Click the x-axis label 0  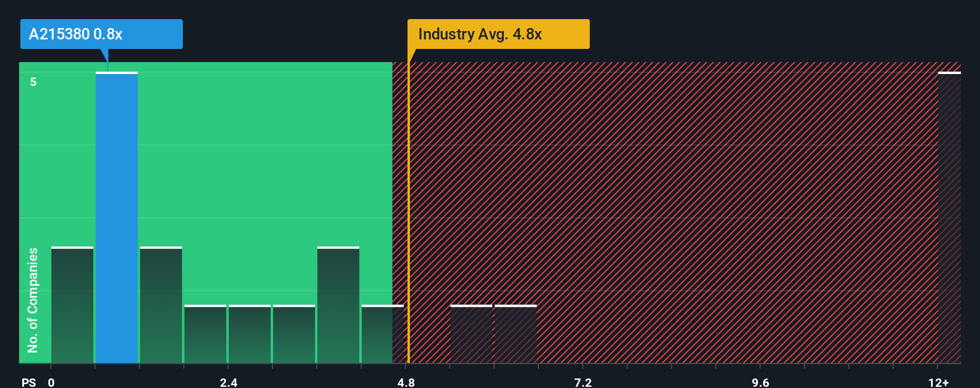(x=51, y=382)
